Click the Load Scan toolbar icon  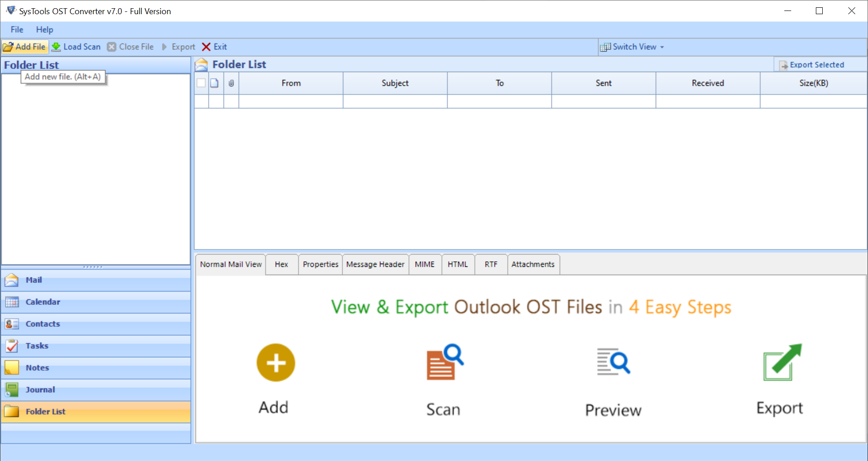pyautogui.click(x=56, y=47)
